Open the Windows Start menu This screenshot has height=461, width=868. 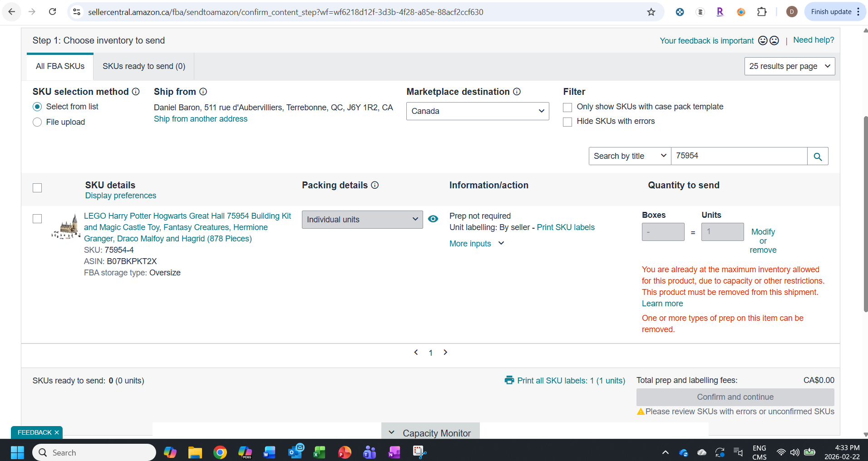[x=17, y=452]
